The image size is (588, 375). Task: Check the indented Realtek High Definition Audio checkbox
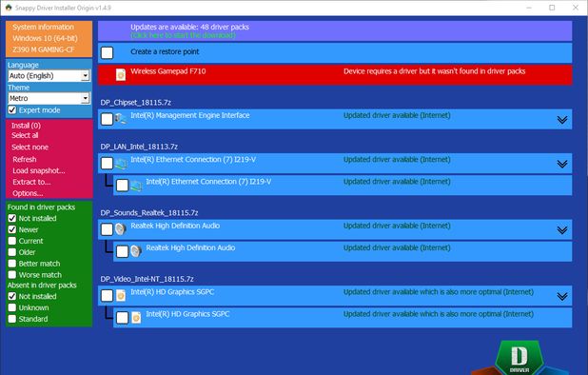click(x=122, y=251)
